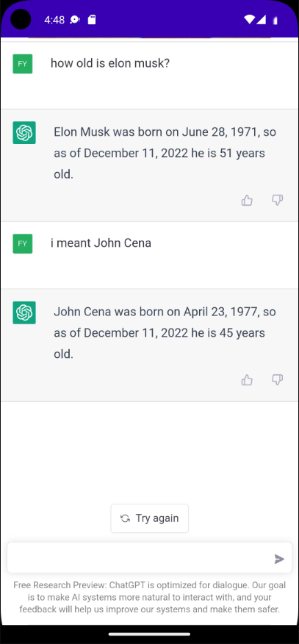This screenshot has width=299, height=644.
Task: Thumbs down the John Cena answer
Action: click(278, 380)
